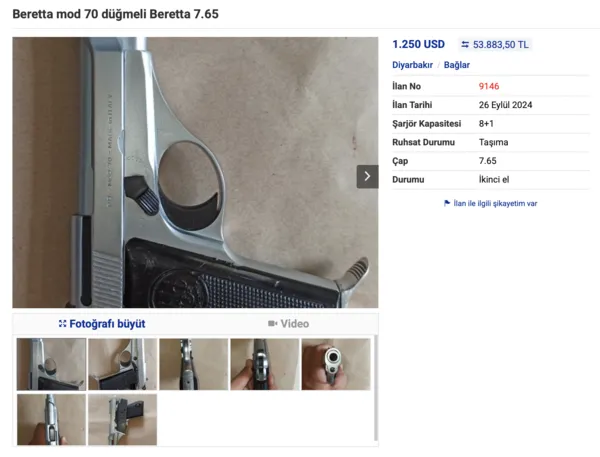Click the thumbnail gallery scrollbar
Screen dimensions: 600x457
(x=376, y=388)
